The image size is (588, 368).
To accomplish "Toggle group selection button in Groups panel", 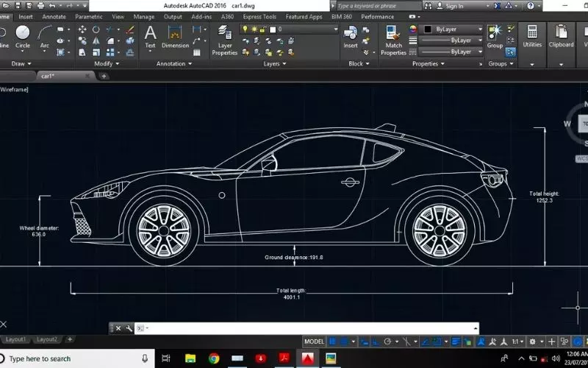I will 510,52.
